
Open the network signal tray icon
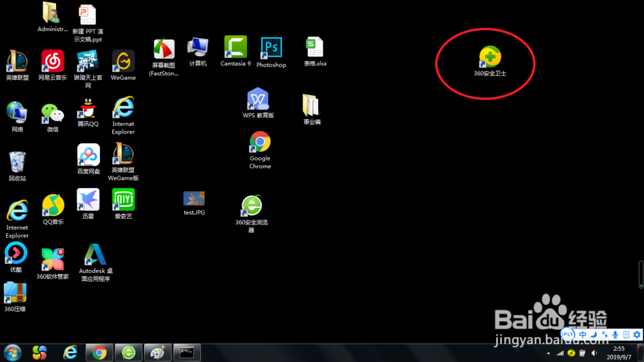tap(560, 353)
